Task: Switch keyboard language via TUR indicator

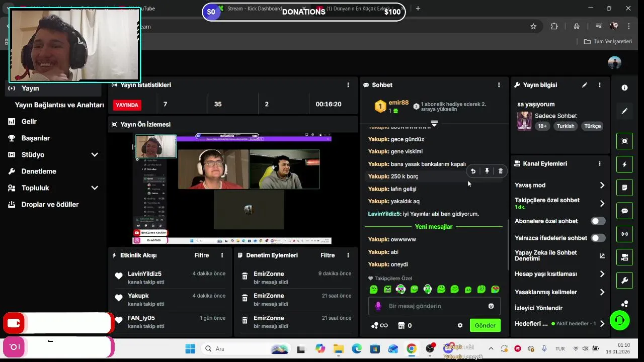Action: (x=560, y=348)
